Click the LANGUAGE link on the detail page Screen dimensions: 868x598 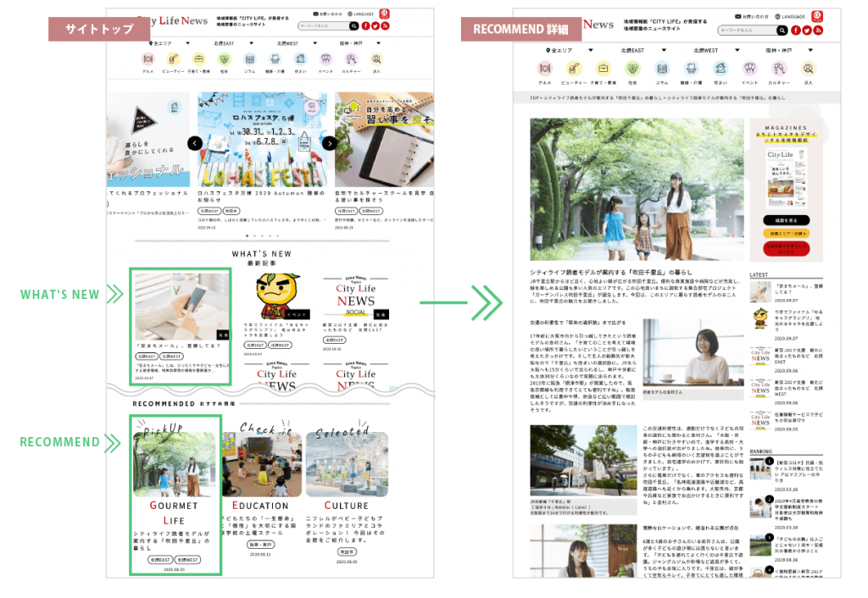tap(790, 17)
